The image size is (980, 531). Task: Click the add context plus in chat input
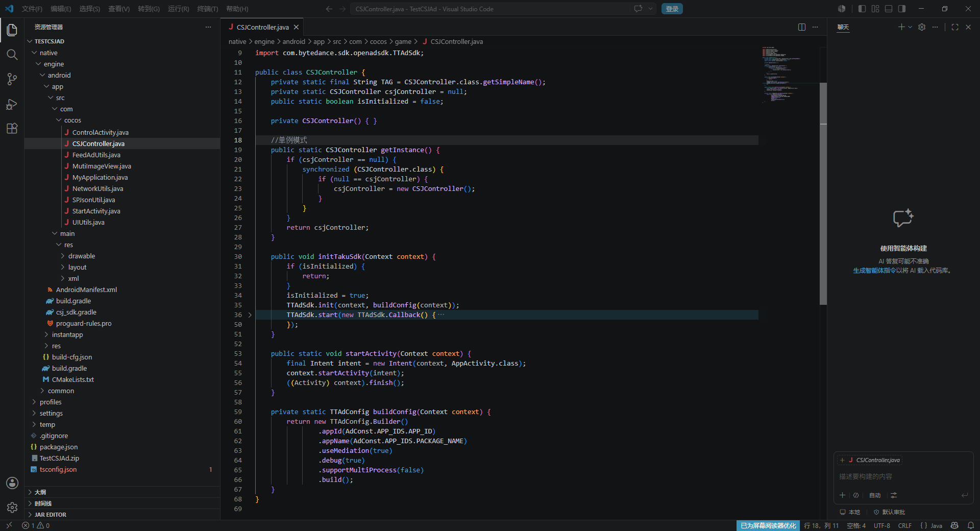(x=843, y=495)
